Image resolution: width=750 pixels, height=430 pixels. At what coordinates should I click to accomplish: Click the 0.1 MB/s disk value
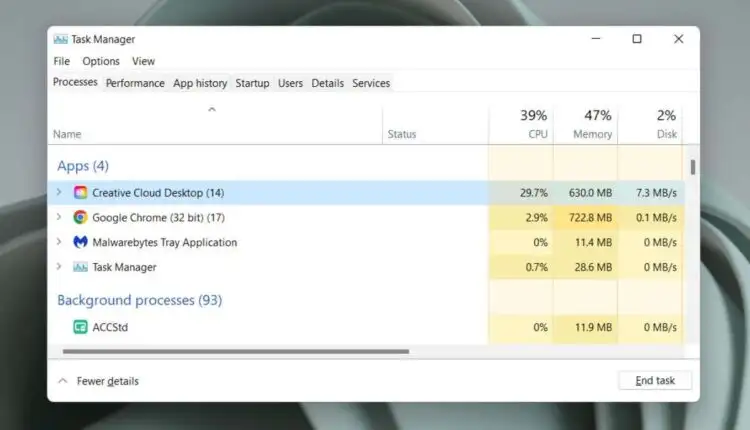click(656, 218)
